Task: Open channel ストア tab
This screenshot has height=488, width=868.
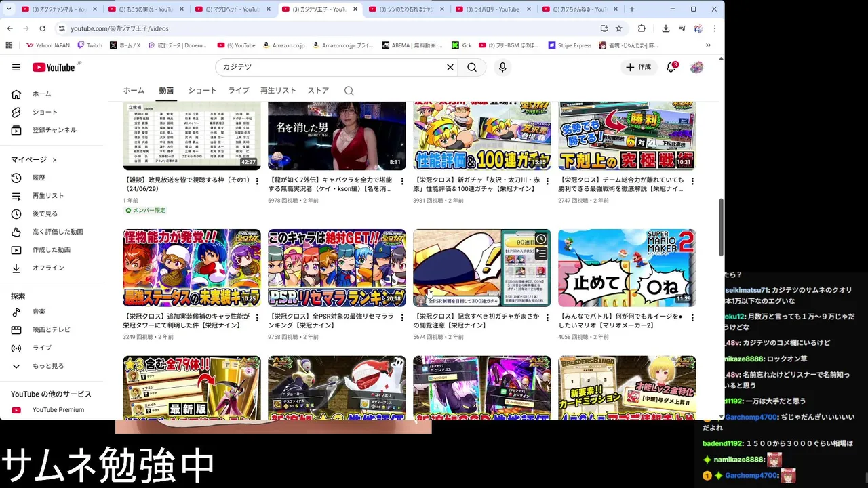Action: pyautogui.click(x=318, y=91)
